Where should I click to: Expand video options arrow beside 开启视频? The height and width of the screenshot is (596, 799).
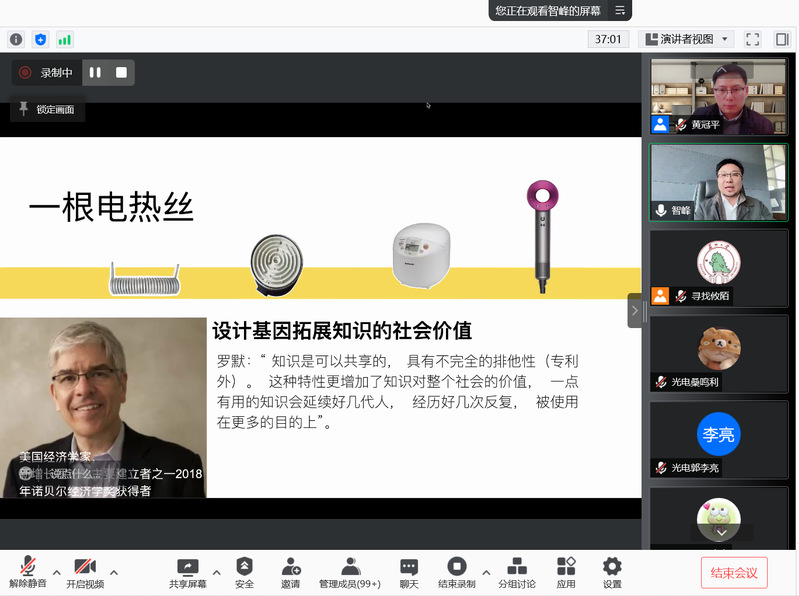click(113, 572)
